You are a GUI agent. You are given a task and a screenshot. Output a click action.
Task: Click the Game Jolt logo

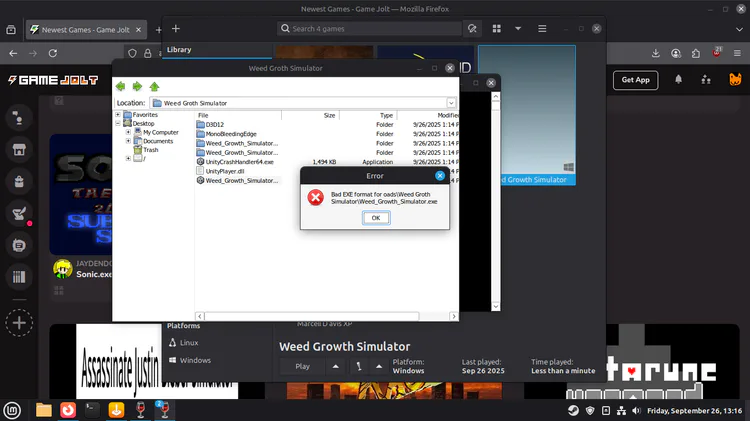53,80
